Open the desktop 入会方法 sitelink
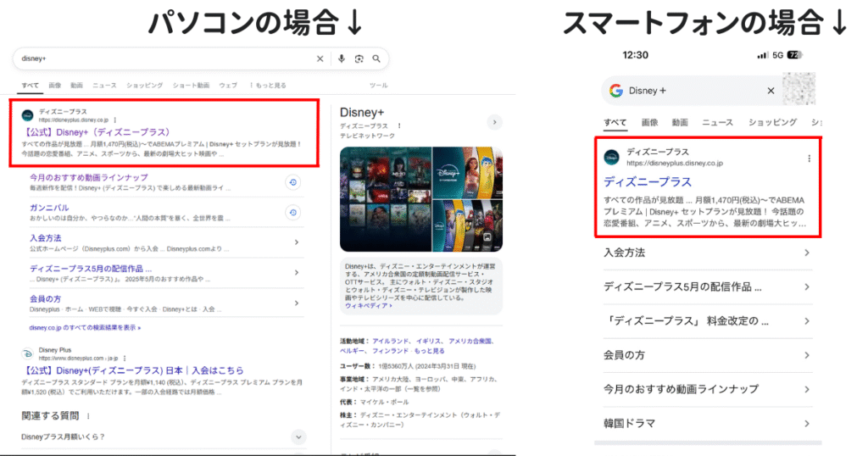This screenshot has width=868, height=456. pyautogui.click(x=46, y=238)
